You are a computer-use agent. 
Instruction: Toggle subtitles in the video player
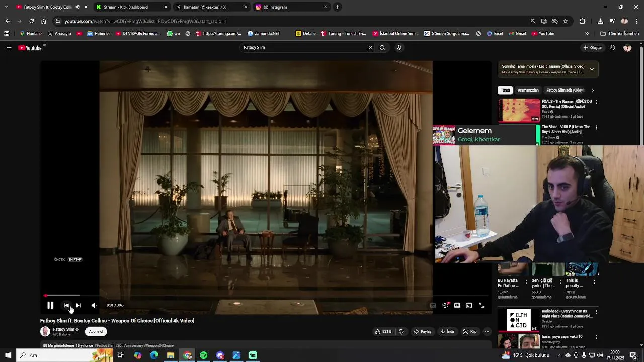click(x=433, y=305)
